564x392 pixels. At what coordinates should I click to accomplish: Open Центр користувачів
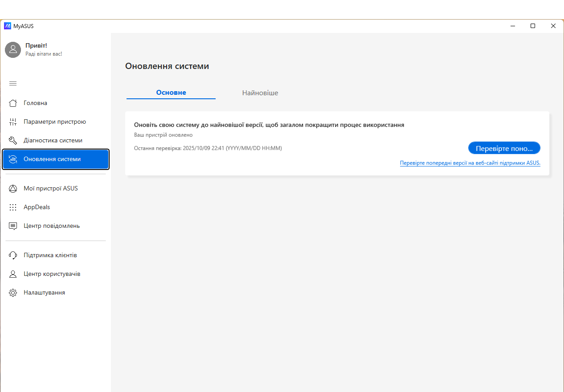(56, 274)
